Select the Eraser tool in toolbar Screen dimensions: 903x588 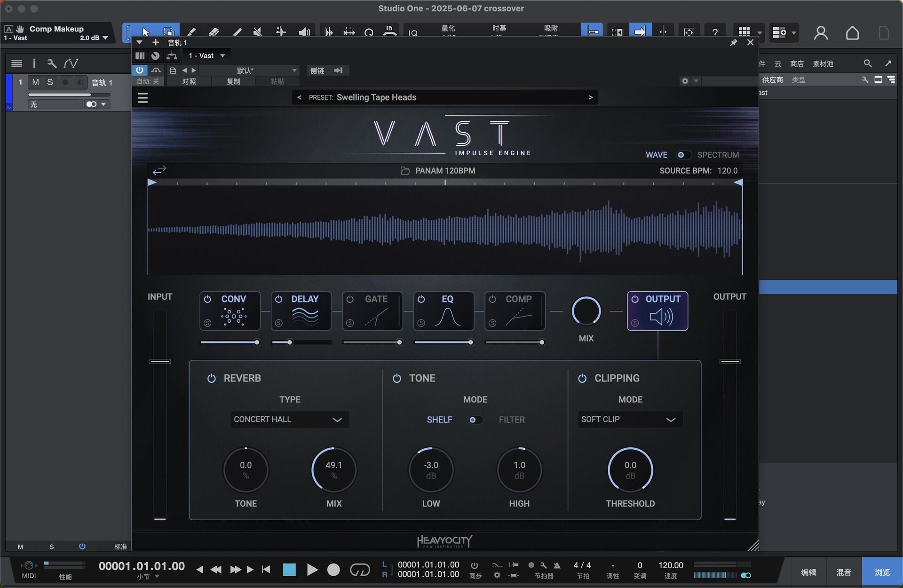(x=214, y=32)
